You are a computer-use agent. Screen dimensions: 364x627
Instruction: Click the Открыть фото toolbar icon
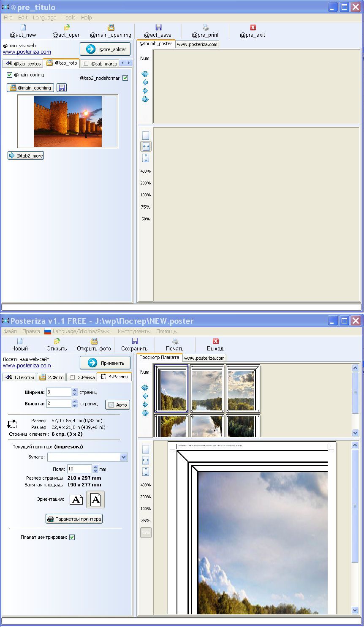[x=94, y=341]
